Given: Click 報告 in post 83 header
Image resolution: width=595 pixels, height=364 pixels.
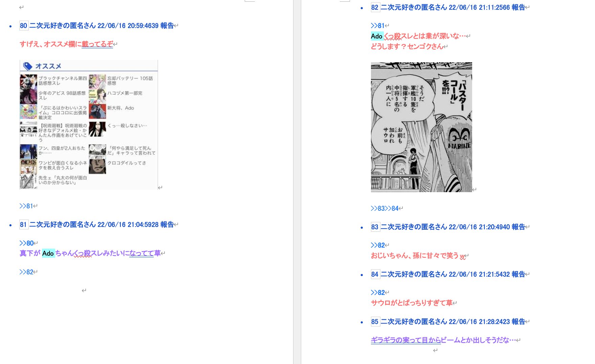Looking at the screenshot, I should pos(519,227).
